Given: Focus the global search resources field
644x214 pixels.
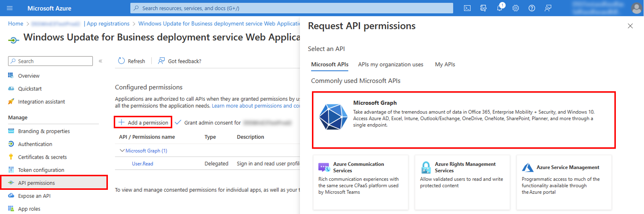Looking at the screenshot, I should click(291, 8).
